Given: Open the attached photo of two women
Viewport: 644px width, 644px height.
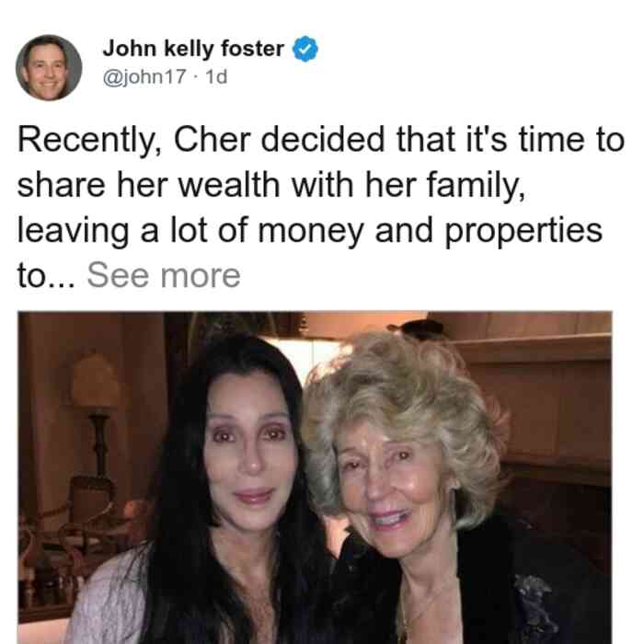Looking at the screenshot, I should point(315,477).
